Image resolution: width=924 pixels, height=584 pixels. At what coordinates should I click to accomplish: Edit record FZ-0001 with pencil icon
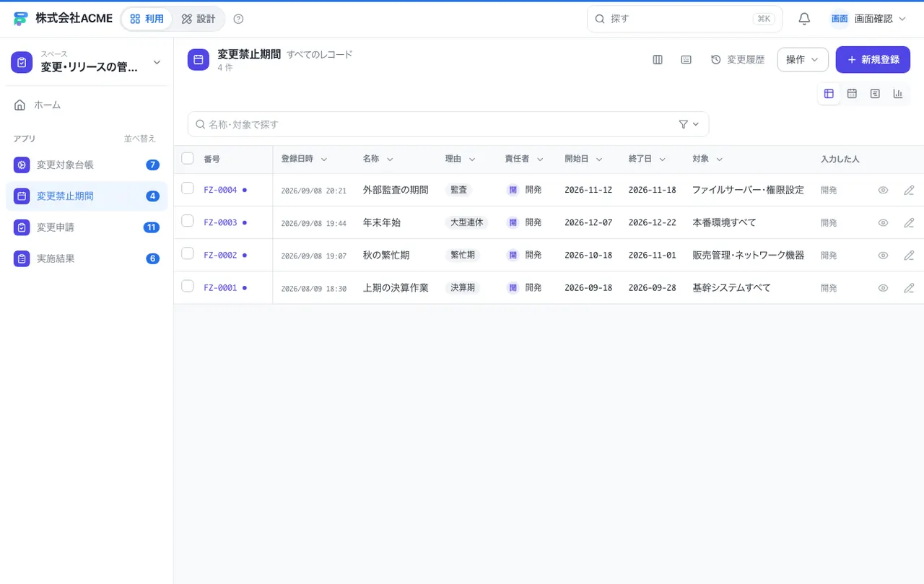[909, 288]
